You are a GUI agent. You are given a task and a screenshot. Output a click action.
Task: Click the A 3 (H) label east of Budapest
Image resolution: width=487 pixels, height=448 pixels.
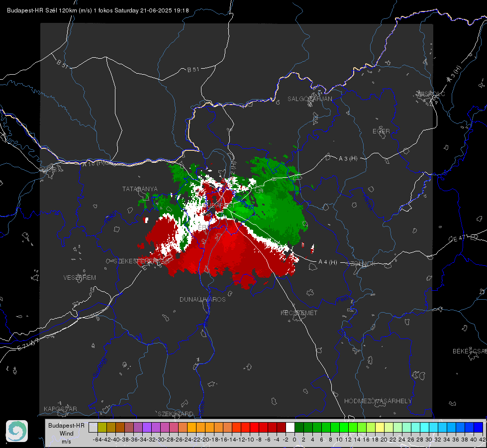click(348, 159)
